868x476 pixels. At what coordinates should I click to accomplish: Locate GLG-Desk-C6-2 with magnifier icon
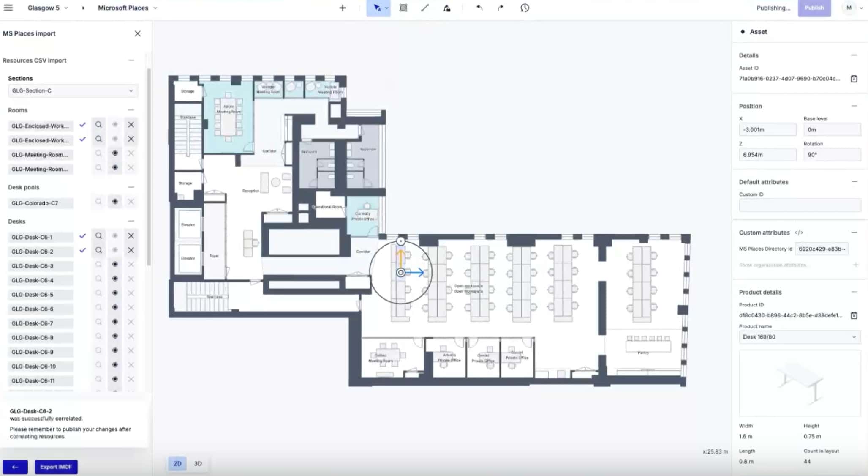(x=98, y=250)
